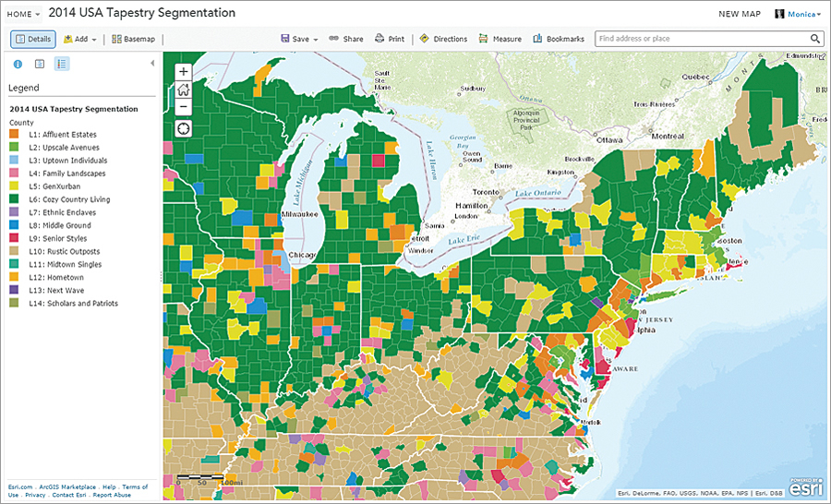The image size is (831, 504).
Task: Open the Contact Esri footer link
Action: click(69, 495)
